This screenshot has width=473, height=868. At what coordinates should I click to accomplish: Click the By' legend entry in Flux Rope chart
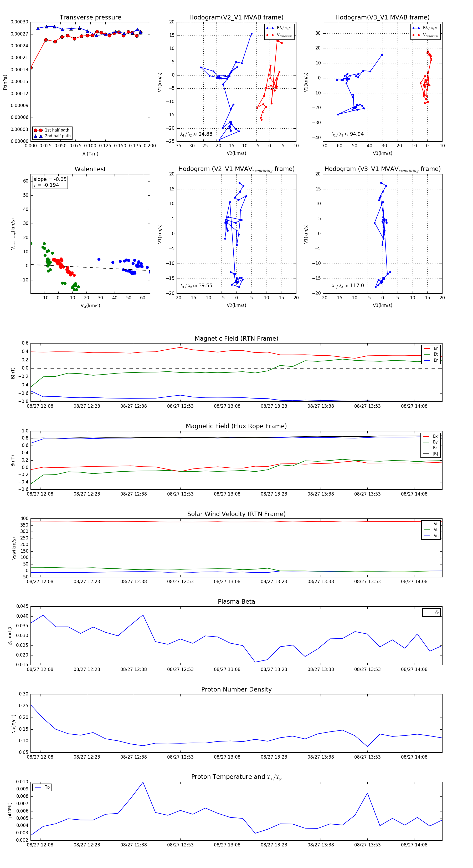tap(431, 442)
